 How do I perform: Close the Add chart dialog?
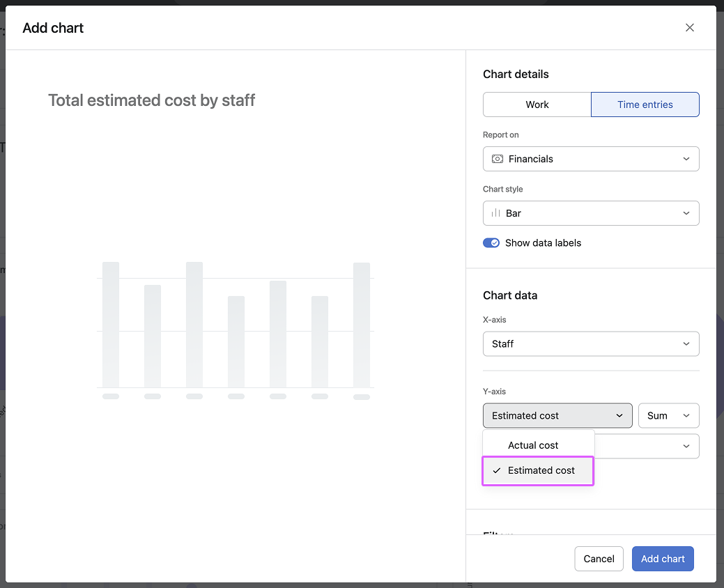(x=689, y=27)
